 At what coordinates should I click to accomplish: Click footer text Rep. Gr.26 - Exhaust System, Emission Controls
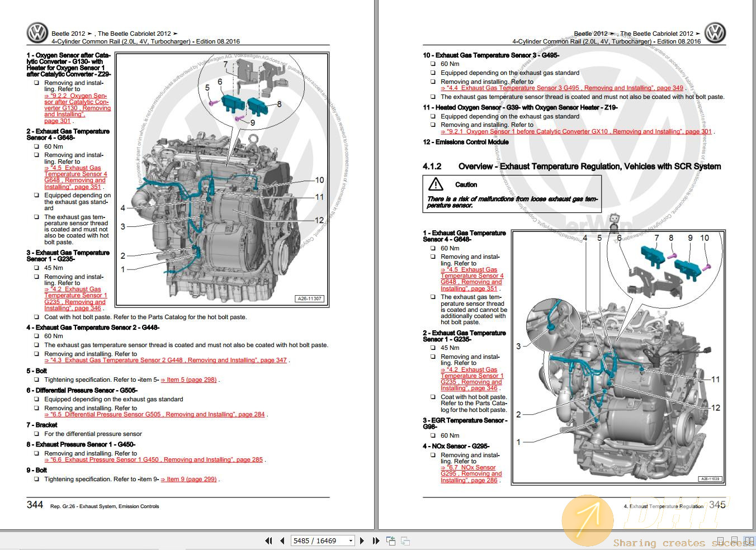coord(105,506)
